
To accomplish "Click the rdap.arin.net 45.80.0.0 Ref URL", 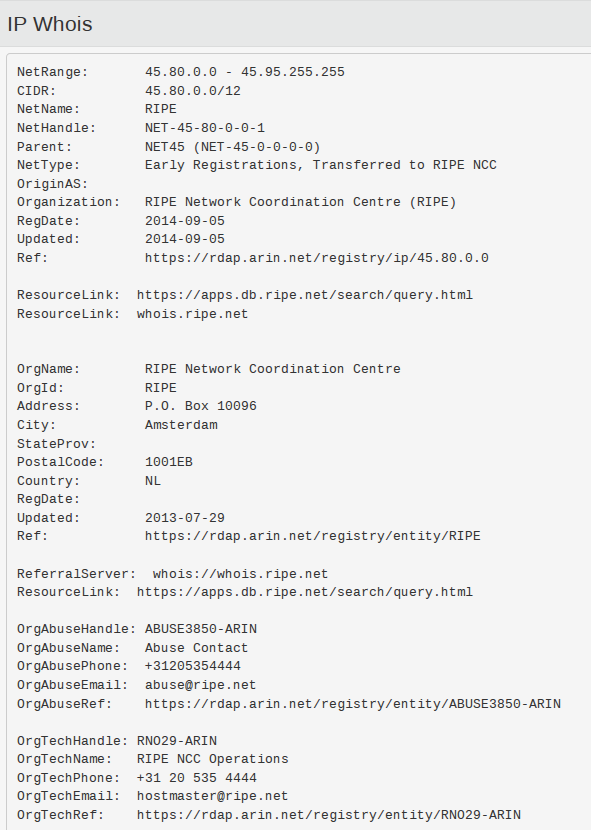I will click(317, 258).
